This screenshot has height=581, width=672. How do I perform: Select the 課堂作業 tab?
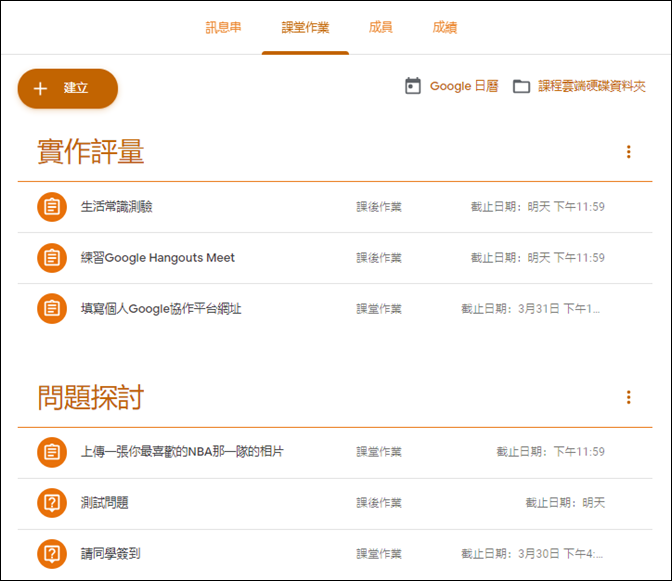click(x=305, y=27)
